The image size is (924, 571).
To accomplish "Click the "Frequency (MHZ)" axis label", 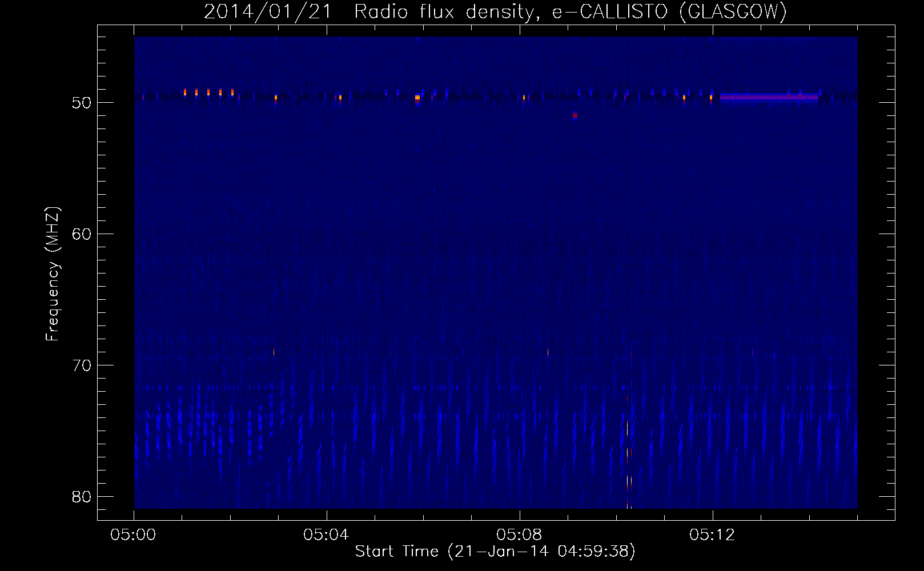I will pyautogui.click(x=53, y=274).
